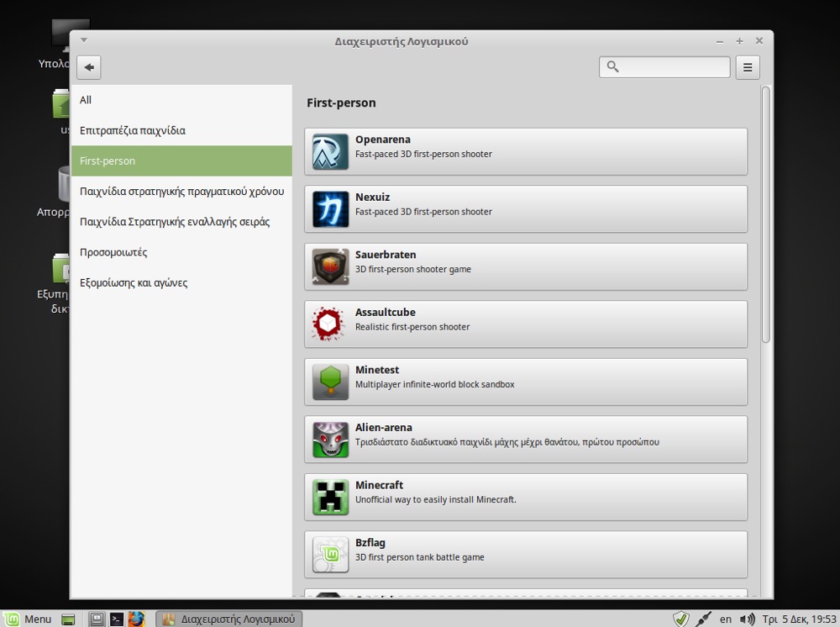Launch Firefox from the taskbar
The height and width of the screenshot is (627, 840).
136,619
